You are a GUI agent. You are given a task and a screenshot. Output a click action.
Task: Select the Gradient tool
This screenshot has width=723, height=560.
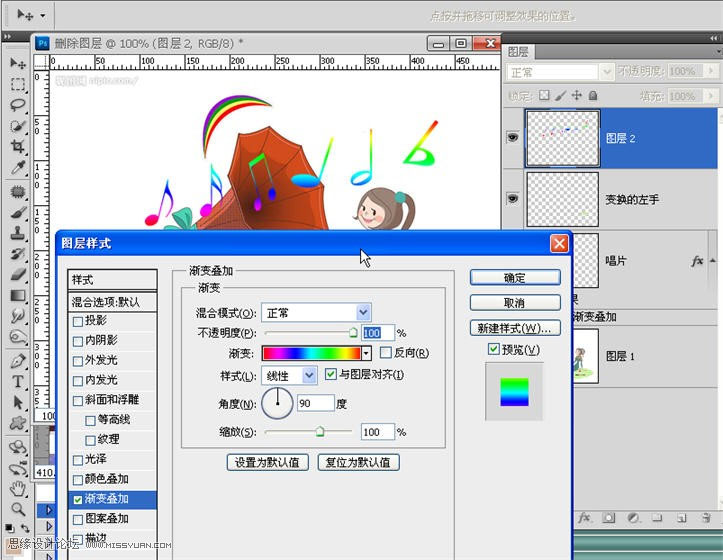click(18, 296)
